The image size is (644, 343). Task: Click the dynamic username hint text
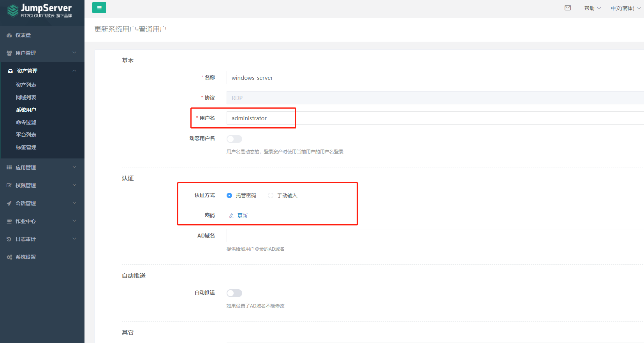(285, 152)
